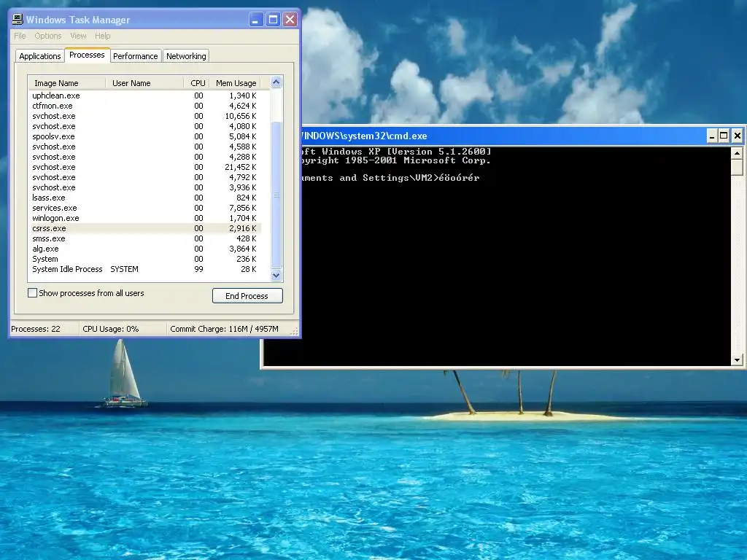The height and width of the screenshot is (560, 747).
Task: Click the Task Manager title bar icon
Action: point(18,20)
